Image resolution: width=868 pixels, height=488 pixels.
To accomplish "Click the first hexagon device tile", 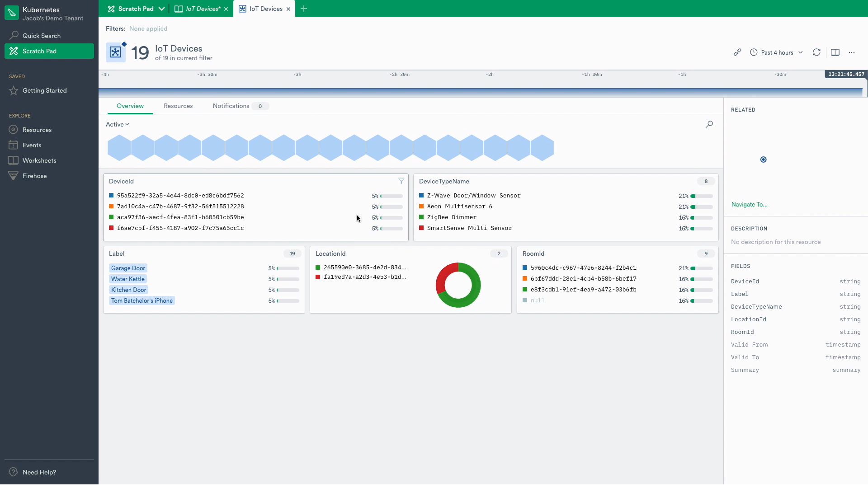I will point(119,148).
